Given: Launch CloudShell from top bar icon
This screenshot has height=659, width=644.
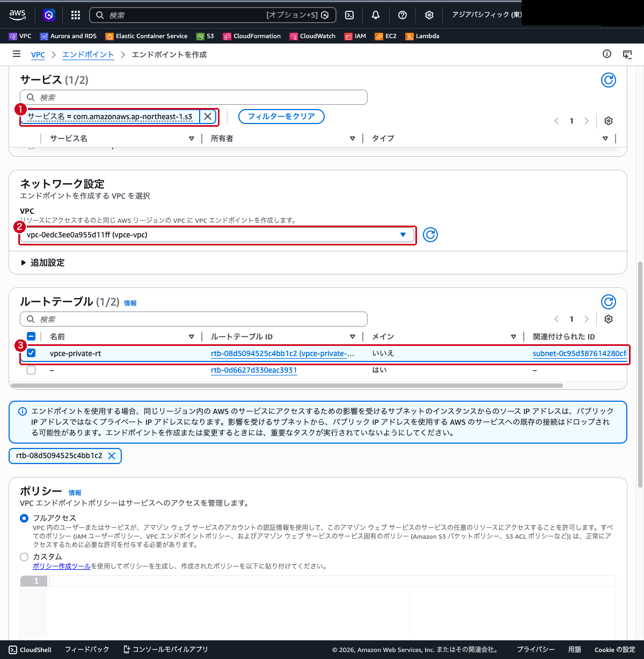Looking at the screenshot, I should 349,15.
